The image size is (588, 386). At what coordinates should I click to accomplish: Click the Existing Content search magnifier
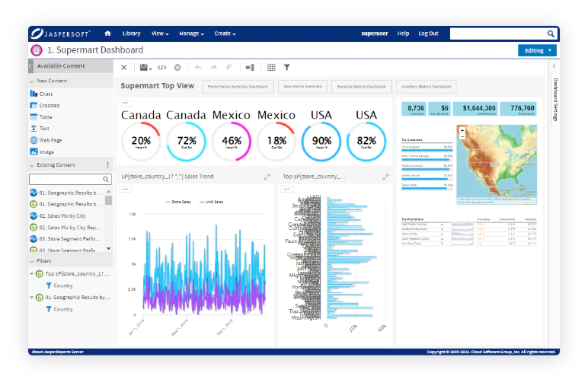pos(106,179)
